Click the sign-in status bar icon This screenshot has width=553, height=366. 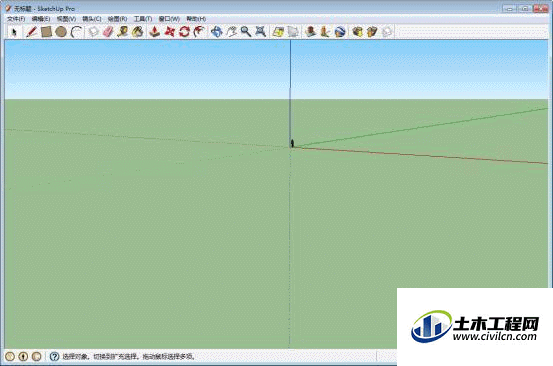37,356
